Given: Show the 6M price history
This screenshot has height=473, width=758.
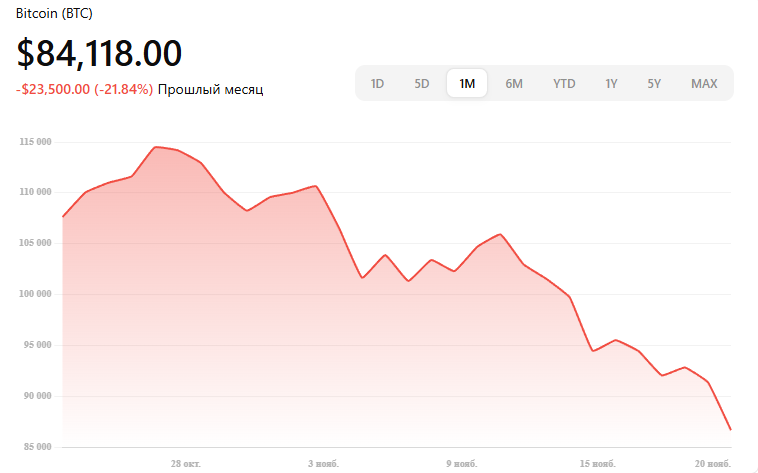Looking at the screenshot, I should pos(514,84).
